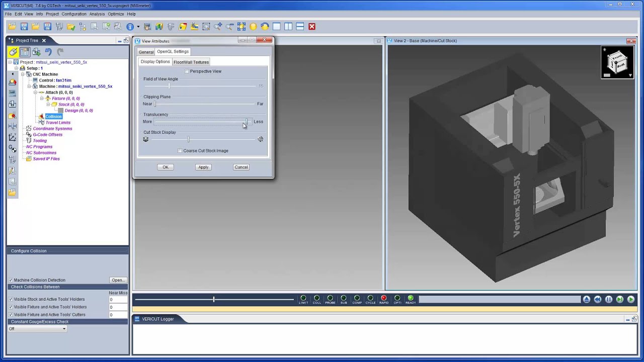This screenshot has width=644, height=362.
Task: Click the Undo arrow in Project Tree
Action: (x=48, y=52)
